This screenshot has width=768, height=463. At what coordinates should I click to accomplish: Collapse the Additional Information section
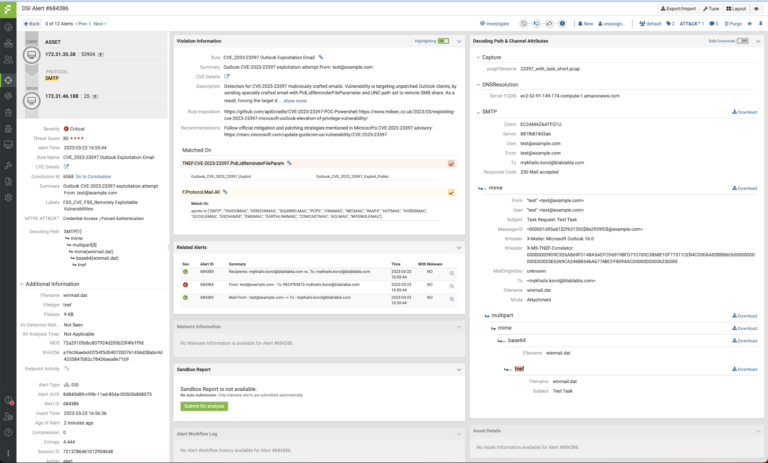click(22, 284)
